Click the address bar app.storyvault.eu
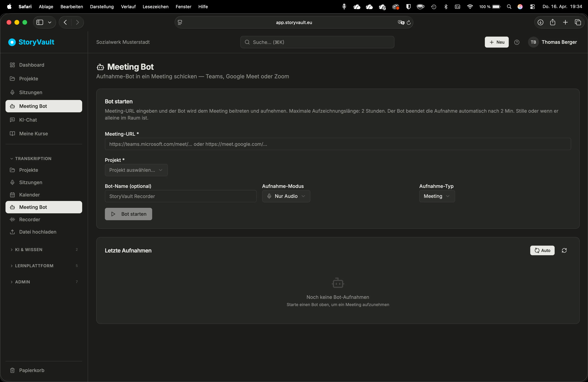 tap(294, 23)
